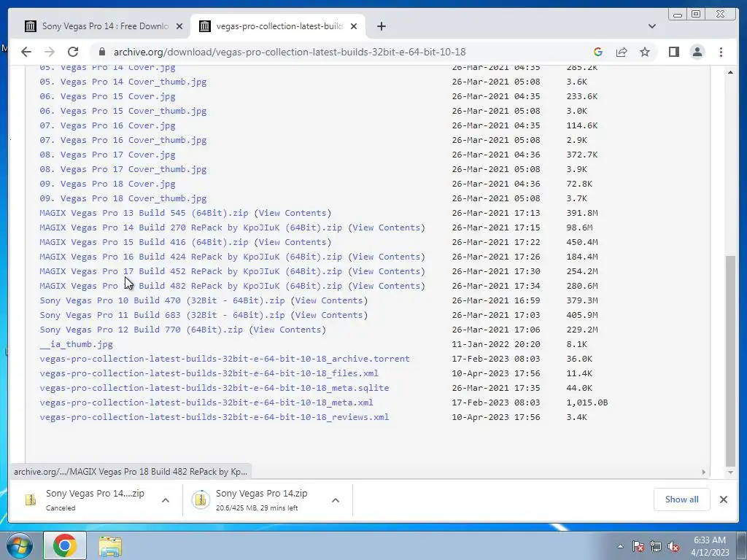Click Action Center flag tray icon

[x=638, y=546]
